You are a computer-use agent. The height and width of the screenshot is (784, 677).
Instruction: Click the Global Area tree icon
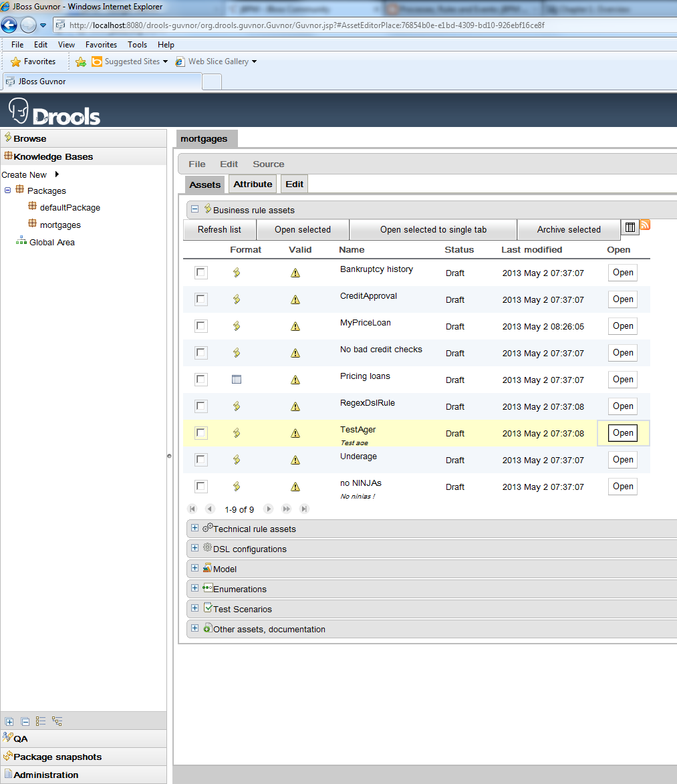coord(21,242)
